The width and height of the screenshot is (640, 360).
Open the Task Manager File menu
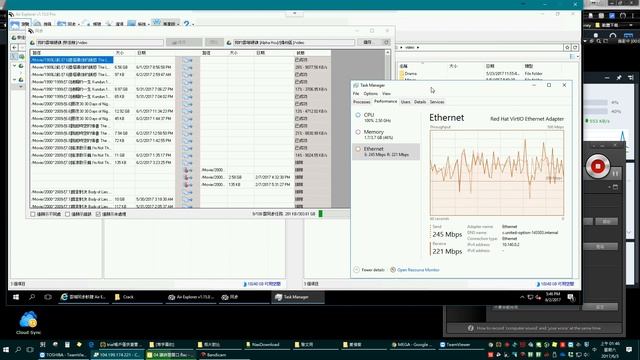356,93
